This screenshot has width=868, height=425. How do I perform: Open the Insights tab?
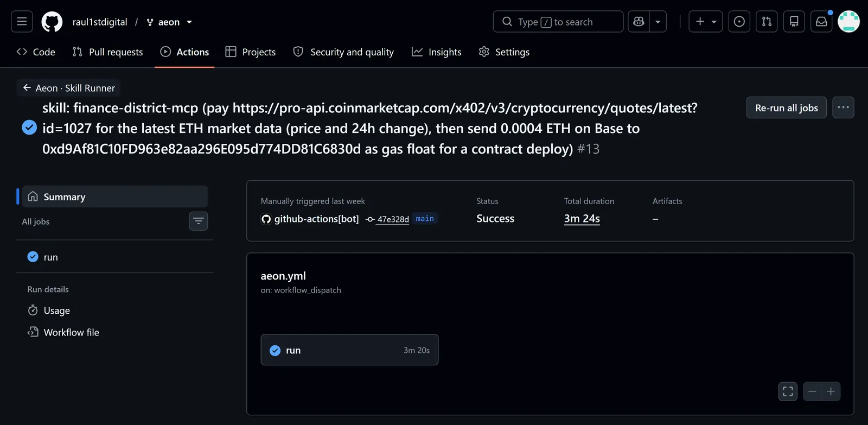click(437, 52)
